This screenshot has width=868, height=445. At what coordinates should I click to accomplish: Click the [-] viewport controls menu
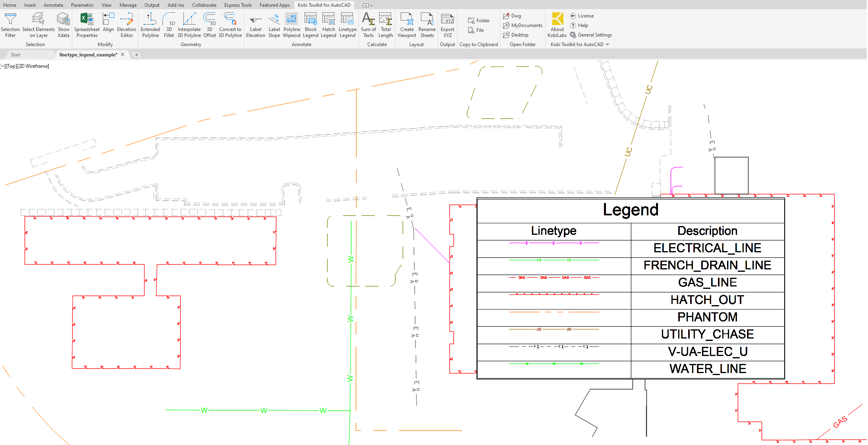pos(3,66)
